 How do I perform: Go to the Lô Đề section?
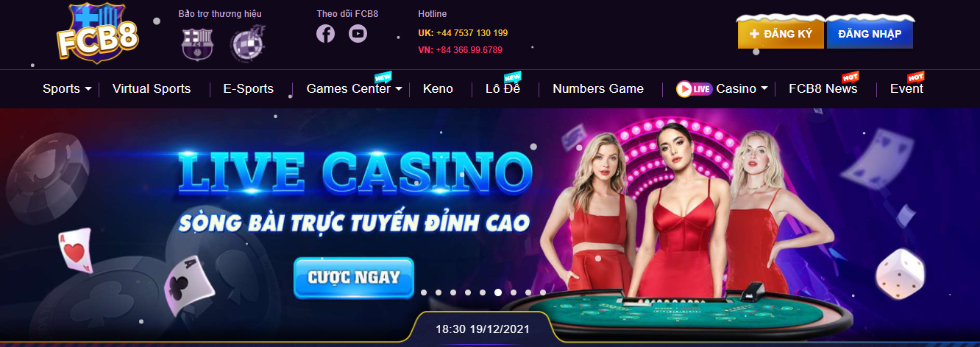click(x=503, y=88)
